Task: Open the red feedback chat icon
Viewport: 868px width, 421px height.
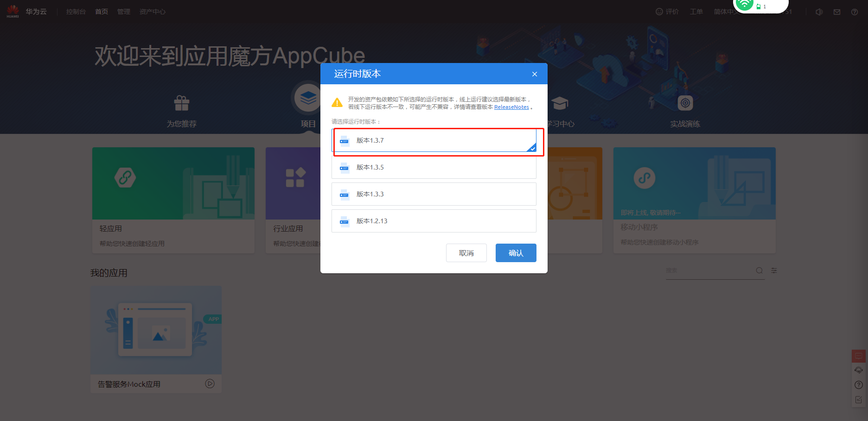Action: click(x=859, y=356)
